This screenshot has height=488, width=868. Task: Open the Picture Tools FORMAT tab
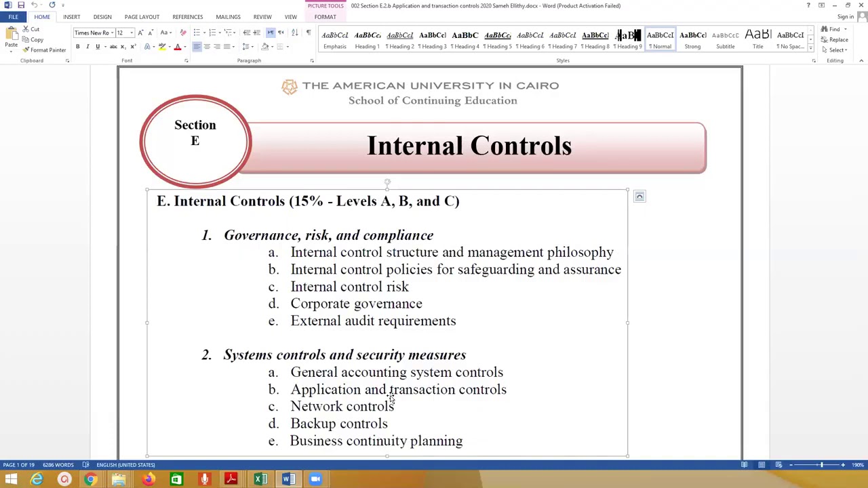click(325, 17)
